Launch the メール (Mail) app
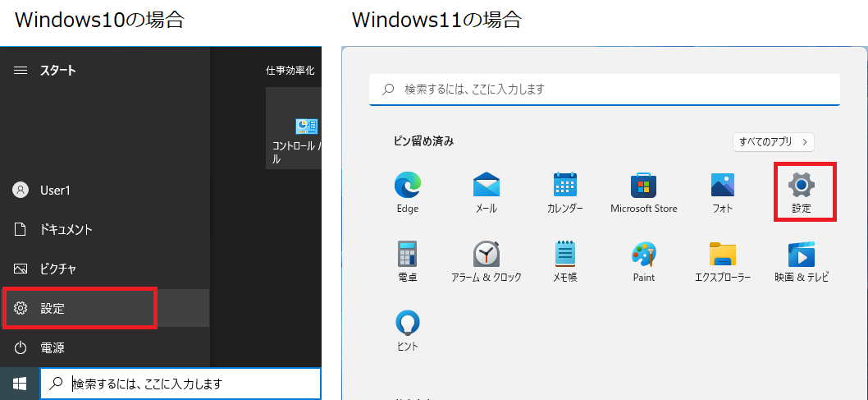The image size is (868, 400). tap(487, 192)
